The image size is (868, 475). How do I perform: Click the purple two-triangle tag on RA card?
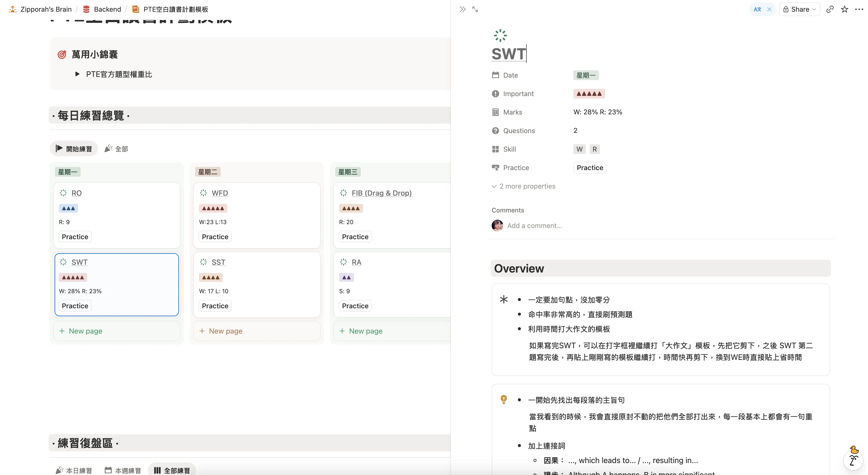click(x=346, y=277)
